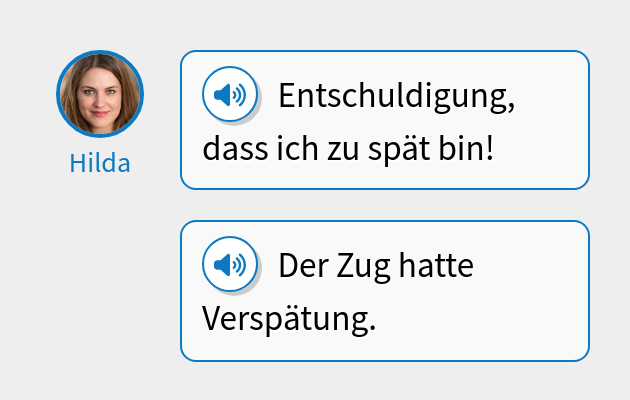
Task: Click the comma after 'Entschuldigung'
Action: pyautogui.click(x=512, y=105)
